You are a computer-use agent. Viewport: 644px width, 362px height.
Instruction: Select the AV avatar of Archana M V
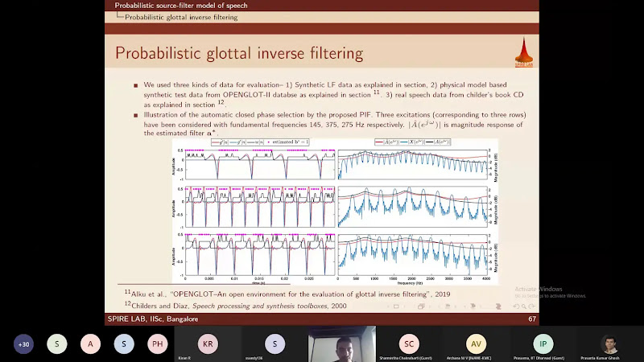476,344
